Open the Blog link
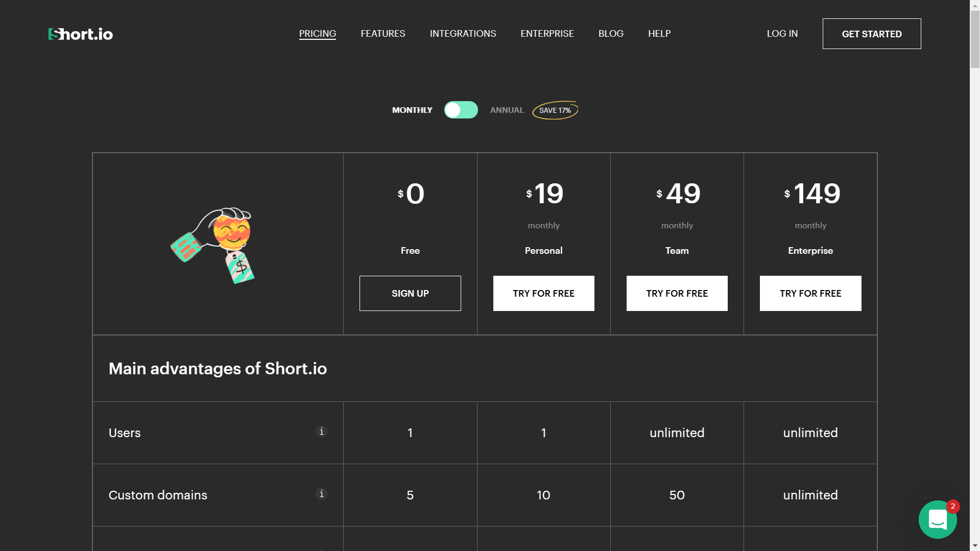This screenshot has height=551, width=980. coord(611,34)
